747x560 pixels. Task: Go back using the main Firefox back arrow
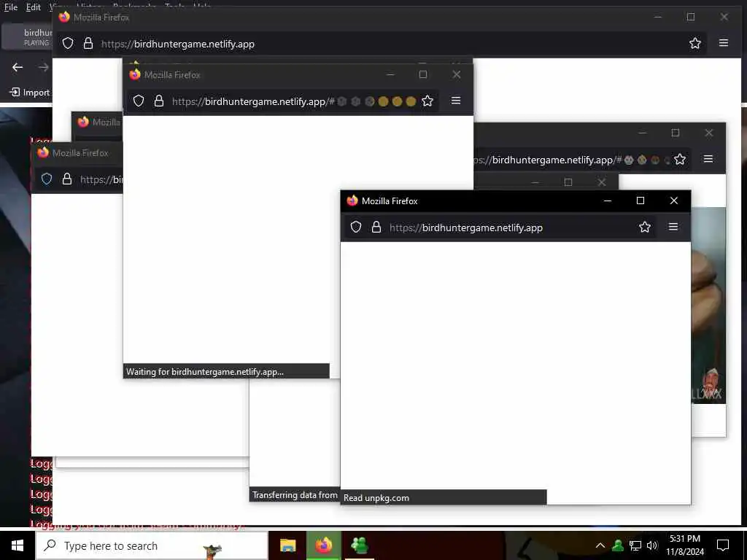pos(18,67)
